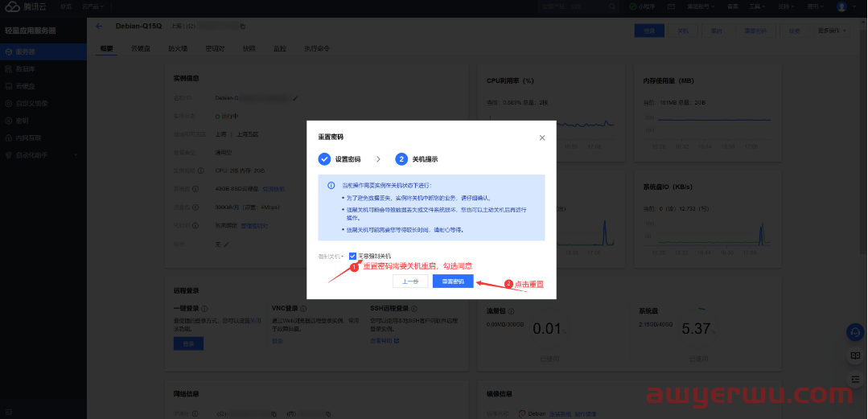
Task: Click the search magnifier icon
Action: (611, 6)
